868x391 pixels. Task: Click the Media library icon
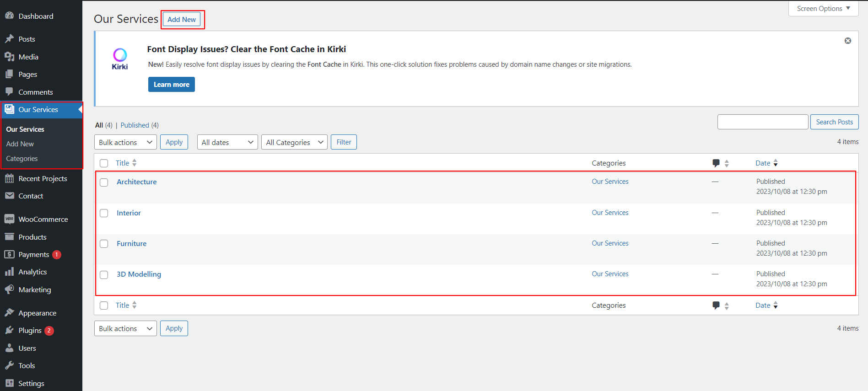coord(9,57)
